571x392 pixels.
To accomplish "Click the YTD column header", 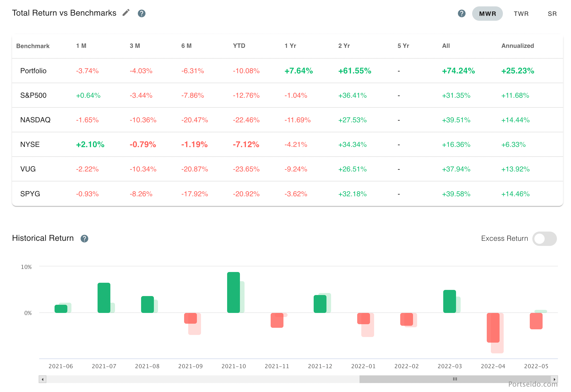I will click(x=239, y=46).
